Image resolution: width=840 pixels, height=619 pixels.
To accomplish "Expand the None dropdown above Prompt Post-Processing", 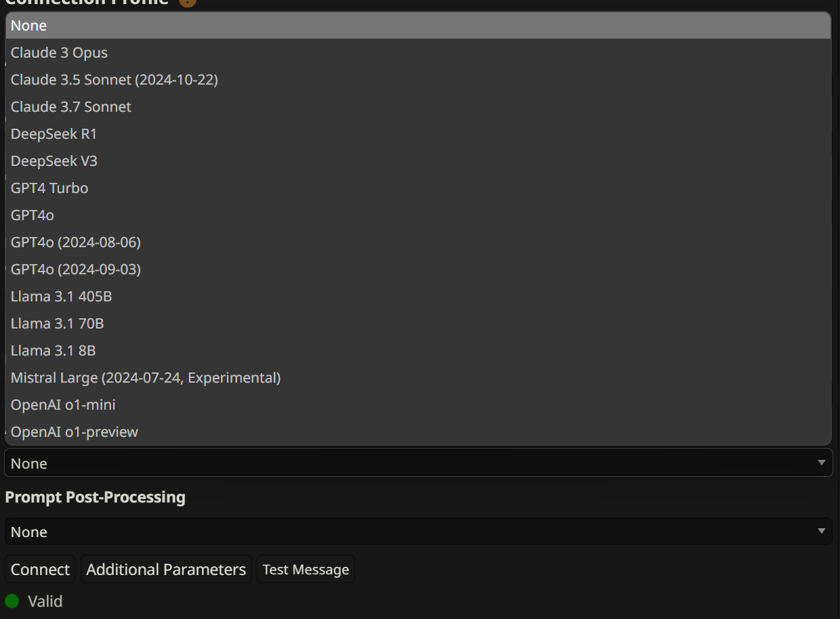I will [418, 463].
